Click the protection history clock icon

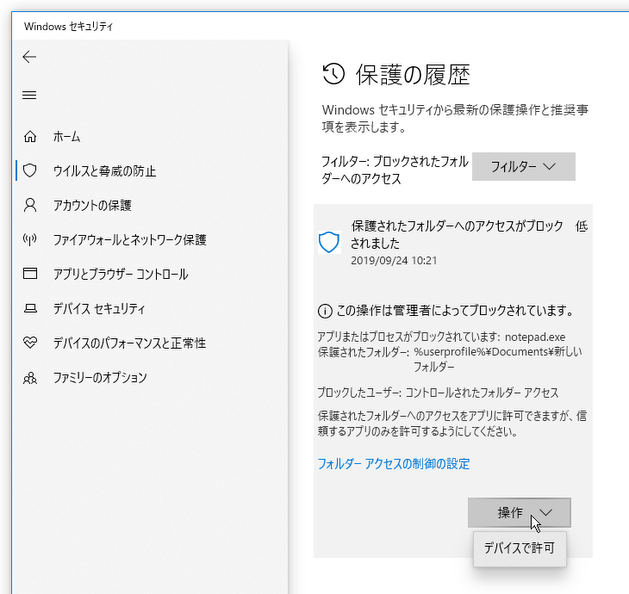click(x=334, y=74)
